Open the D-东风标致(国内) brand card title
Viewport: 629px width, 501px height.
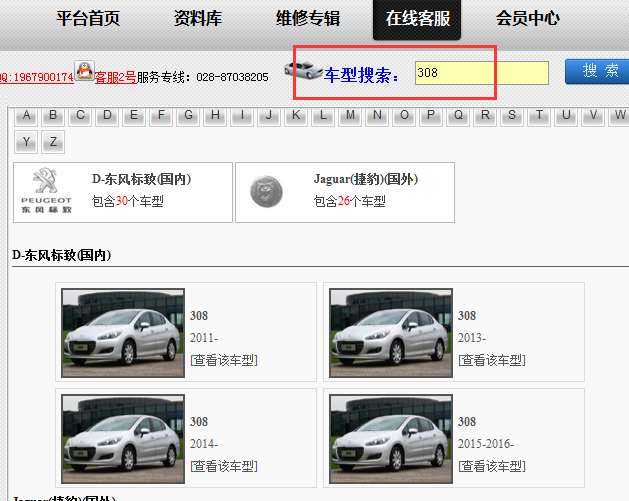(x=141, y=179)
